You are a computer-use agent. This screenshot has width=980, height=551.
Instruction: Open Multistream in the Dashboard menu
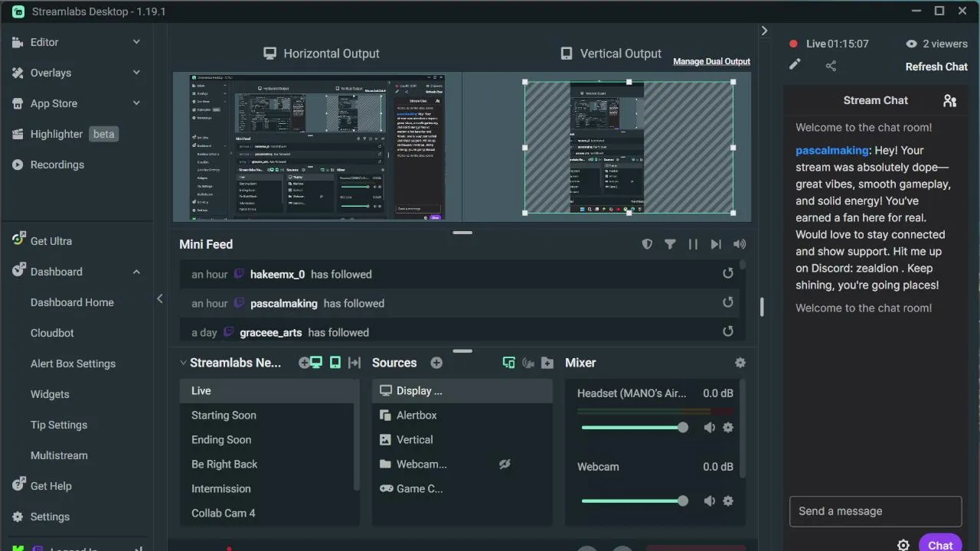point(59,455)
